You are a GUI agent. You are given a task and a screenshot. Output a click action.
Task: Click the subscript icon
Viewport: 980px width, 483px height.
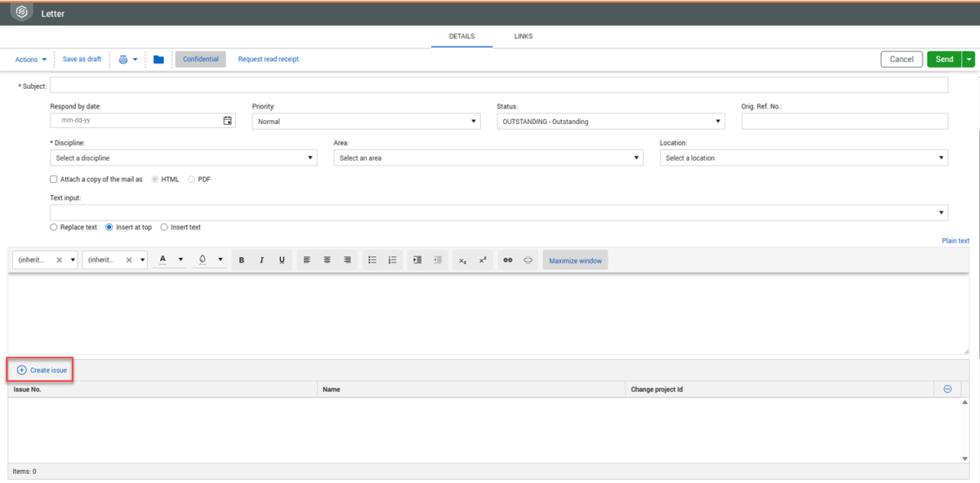[462, 260]
